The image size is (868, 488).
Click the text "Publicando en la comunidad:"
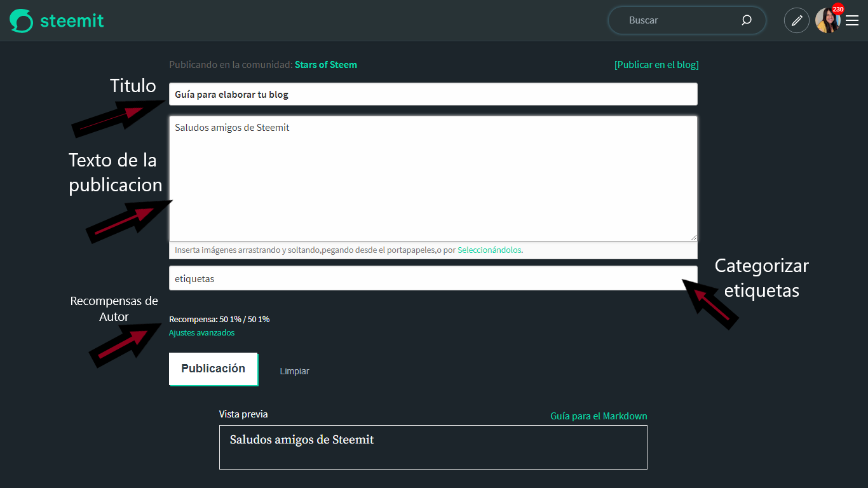click(x=231, y=64)
